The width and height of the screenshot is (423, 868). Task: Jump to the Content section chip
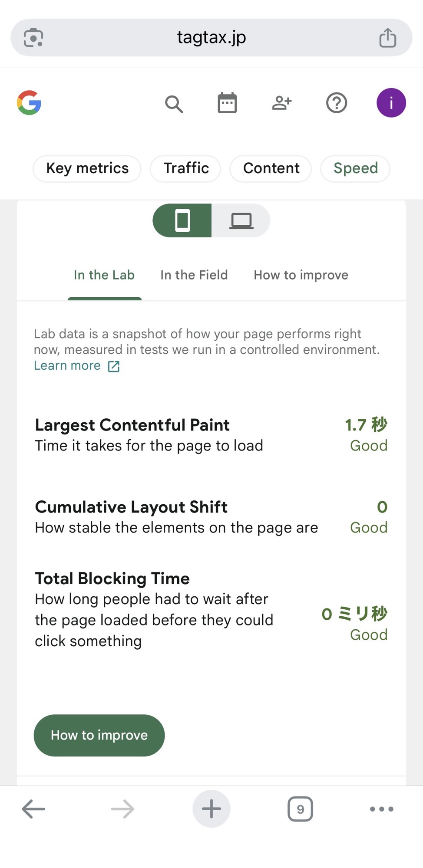(x=271, y=168)
